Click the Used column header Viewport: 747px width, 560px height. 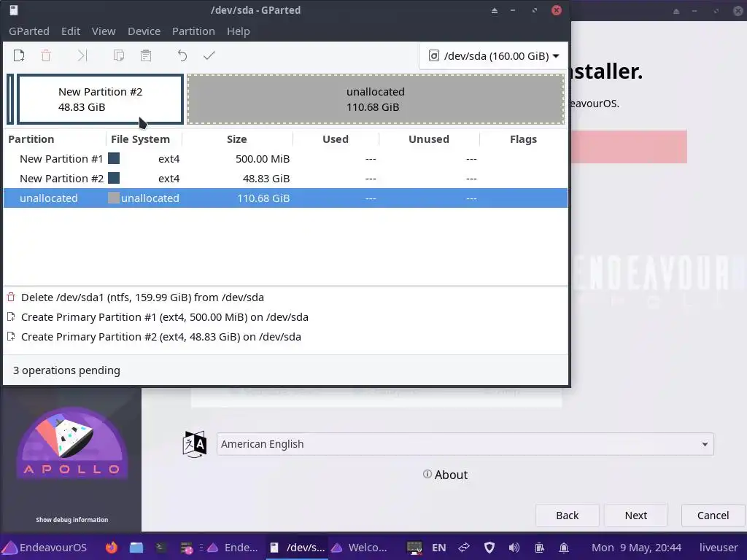tap(336, 139)
